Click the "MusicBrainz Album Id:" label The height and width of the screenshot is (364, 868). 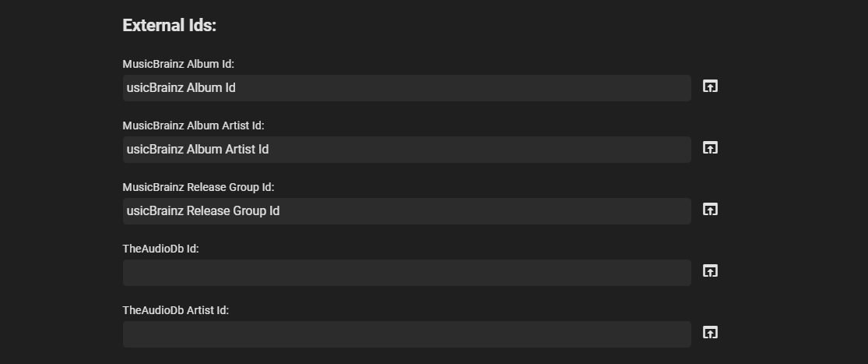[x=178, y=64]
